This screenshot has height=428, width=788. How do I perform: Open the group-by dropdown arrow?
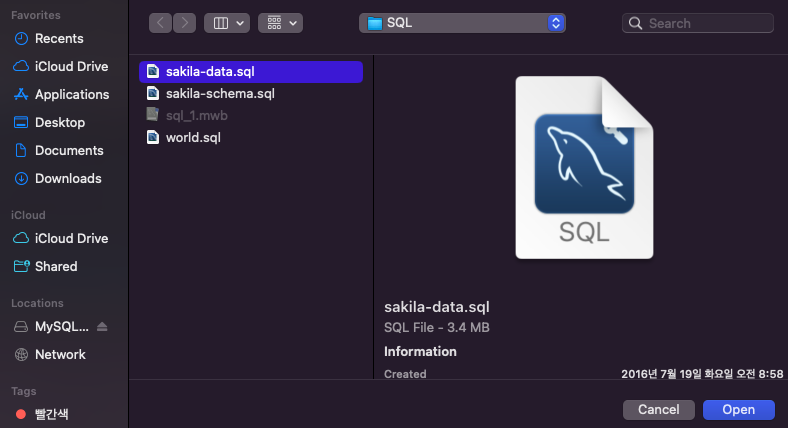293,23
